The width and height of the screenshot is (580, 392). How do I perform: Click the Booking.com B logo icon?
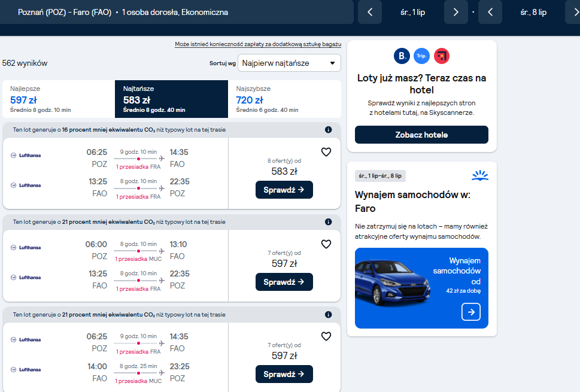click(402, 56)
